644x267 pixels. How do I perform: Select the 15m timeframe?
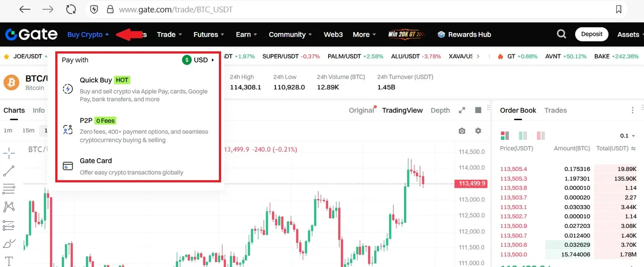point(28,130)
